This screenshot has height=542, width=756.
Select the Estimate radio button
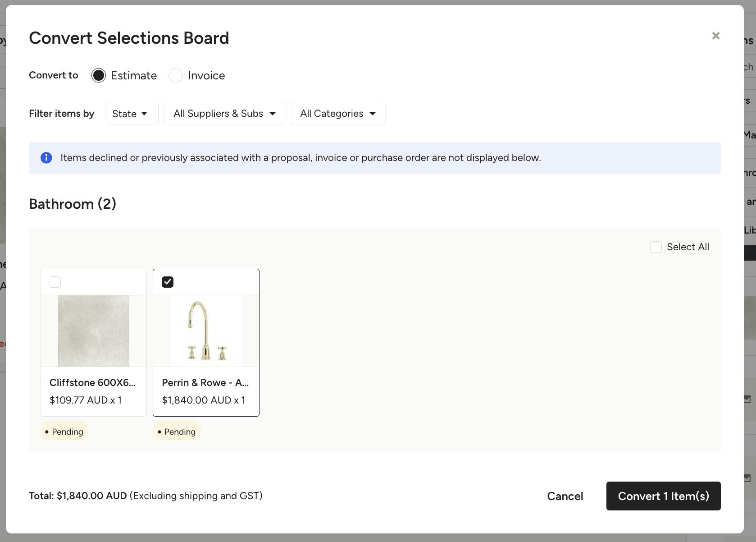pyautogui.click(x=99, y=75)
